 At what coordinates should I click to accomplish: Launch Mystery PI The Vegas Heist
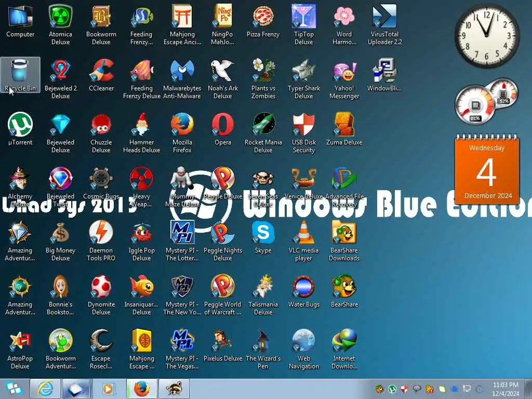coord(182,349)
